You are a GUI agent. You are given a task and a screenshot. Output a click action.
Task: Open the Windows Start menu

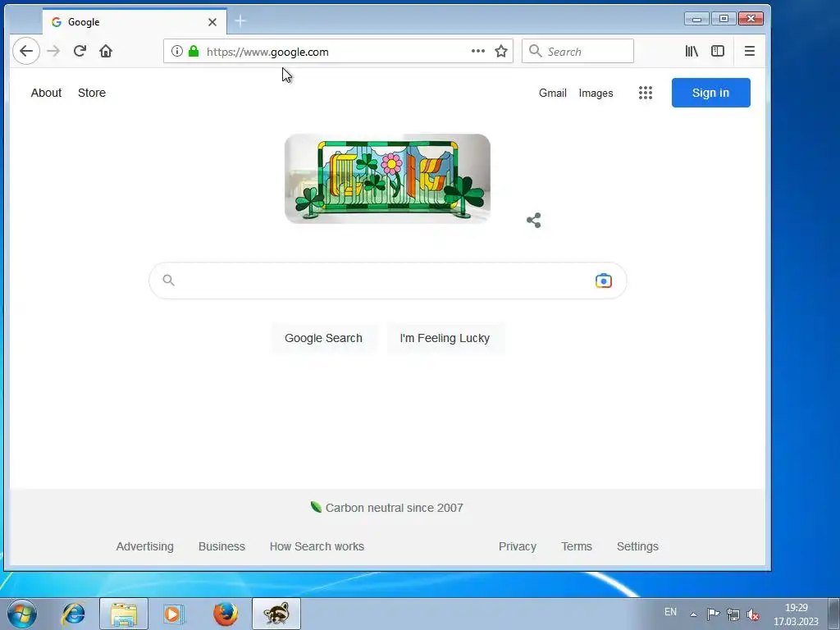coord(22,614)
